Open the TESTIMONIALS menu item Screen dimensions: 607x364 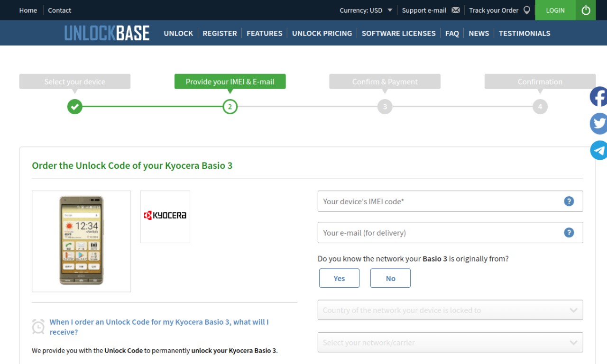click(x=524, y=33)
